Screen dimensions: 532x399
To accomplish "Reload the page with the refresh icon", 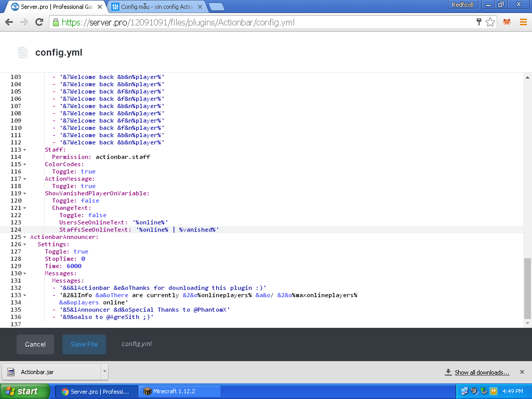I will point(39,22).
